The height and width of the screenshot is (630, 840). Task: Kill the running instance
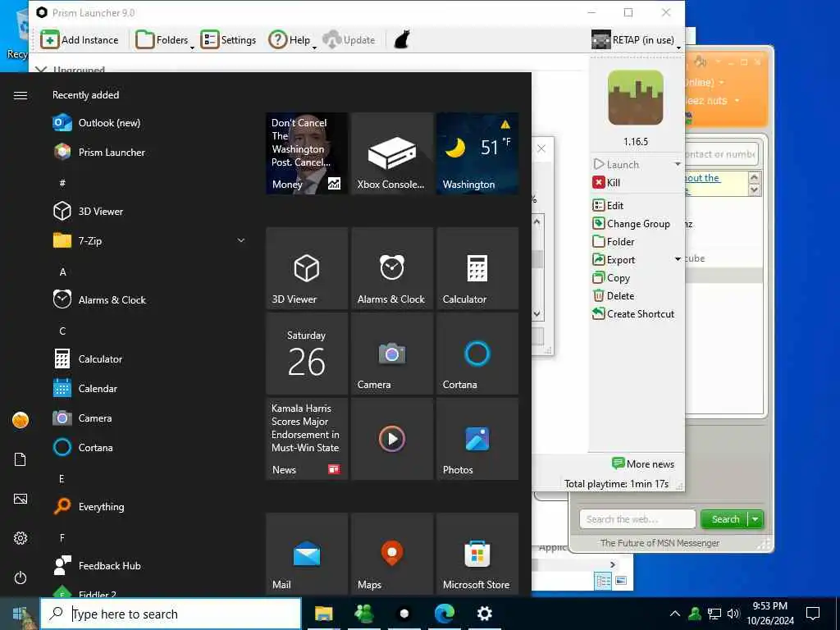coord(606,183)
